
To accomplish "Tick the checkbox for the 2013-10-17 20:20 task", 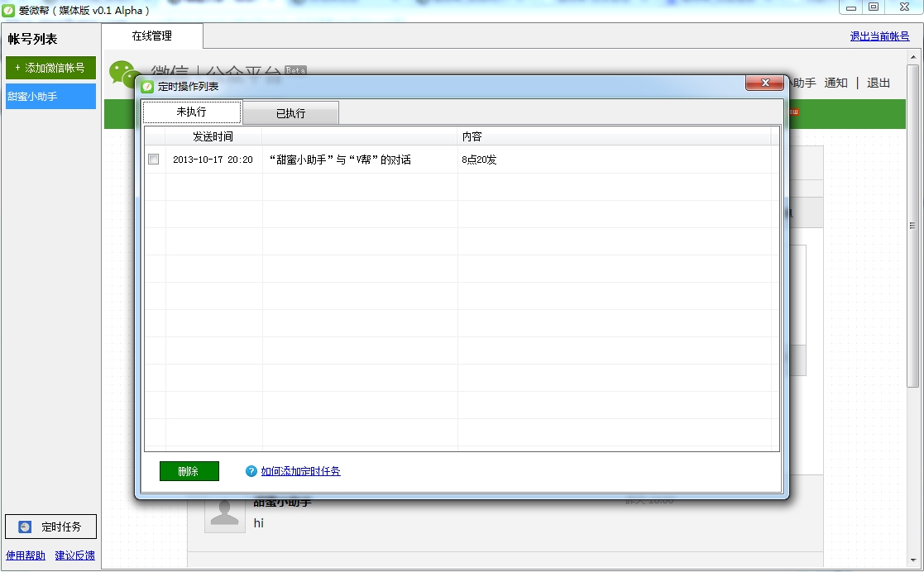I will point(154,159).
